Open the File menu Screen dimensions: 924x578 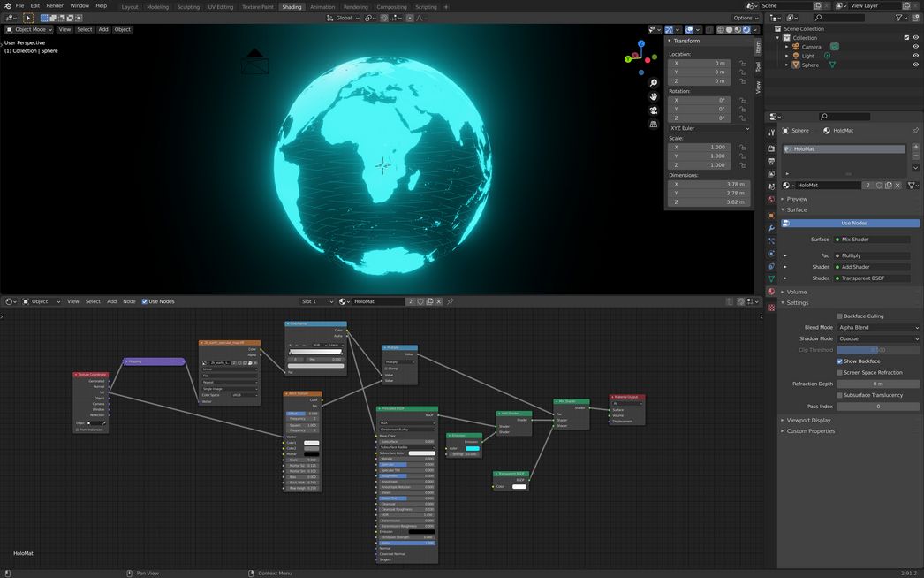[20, 6]
